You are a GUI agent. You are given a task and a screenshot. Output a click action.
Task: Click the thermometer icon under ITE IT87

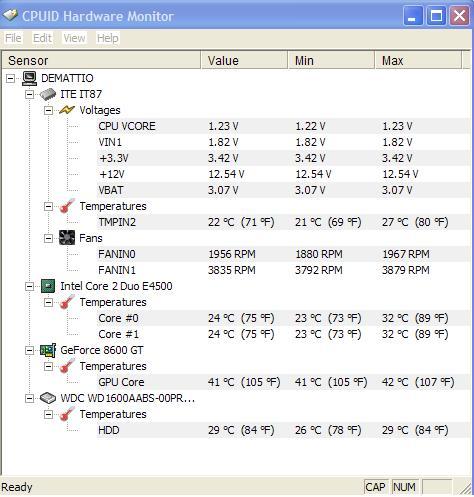(67, 206)
